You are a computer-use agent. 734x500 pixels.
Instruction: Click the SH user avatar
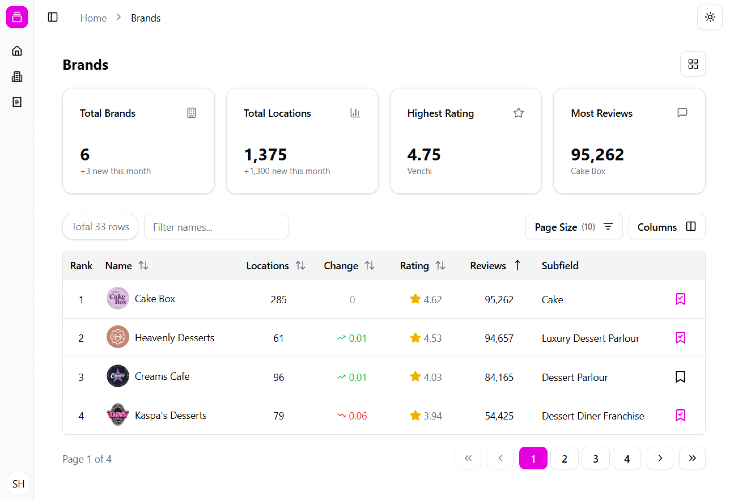pyautogui.click(x=18, y=483)
